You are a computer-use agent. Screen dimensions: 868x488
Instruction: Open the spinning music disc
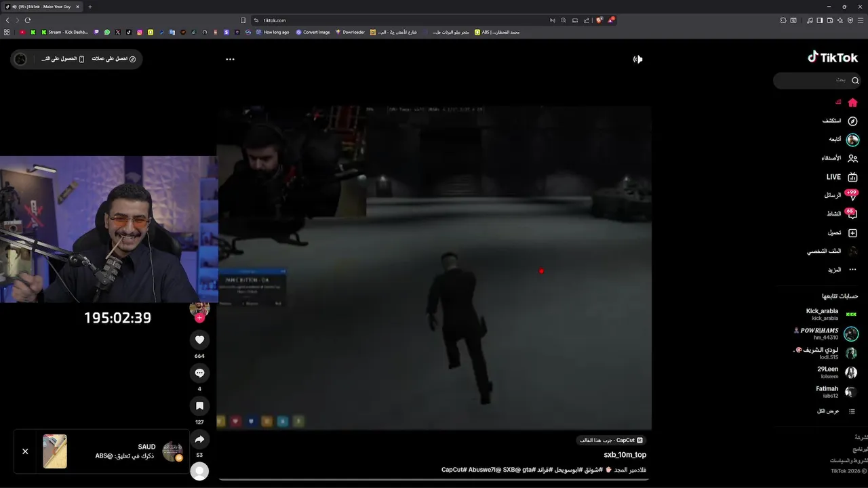coord(199,471)
